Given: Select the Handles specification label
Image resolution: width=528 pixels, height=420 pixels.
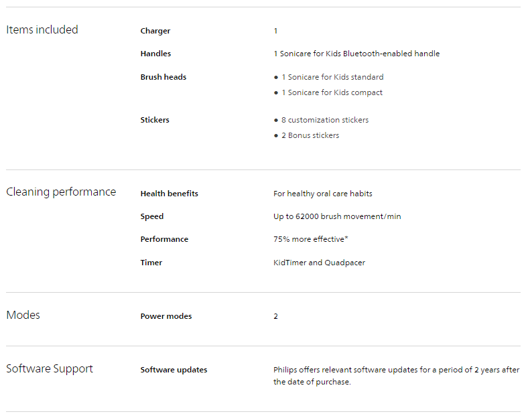Looking at the screenshot, I should pos(155,54).
